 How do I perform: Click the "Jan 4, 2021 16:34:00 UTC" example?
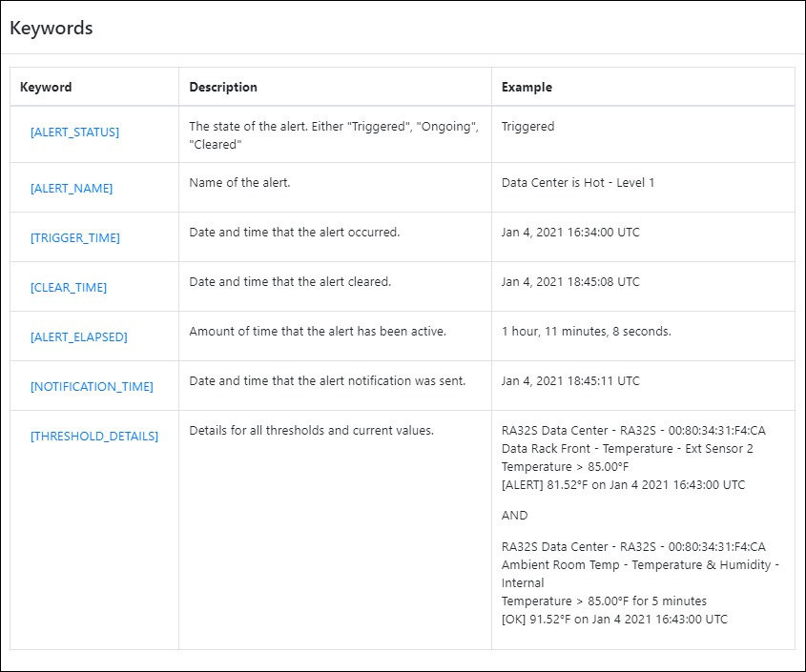point(570,232)
